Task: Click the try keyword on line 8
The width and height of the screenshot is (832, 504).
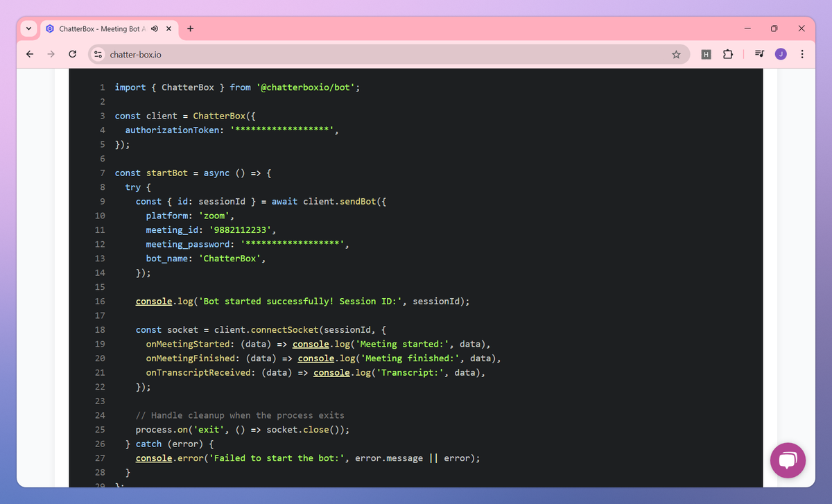Action: 133,187
